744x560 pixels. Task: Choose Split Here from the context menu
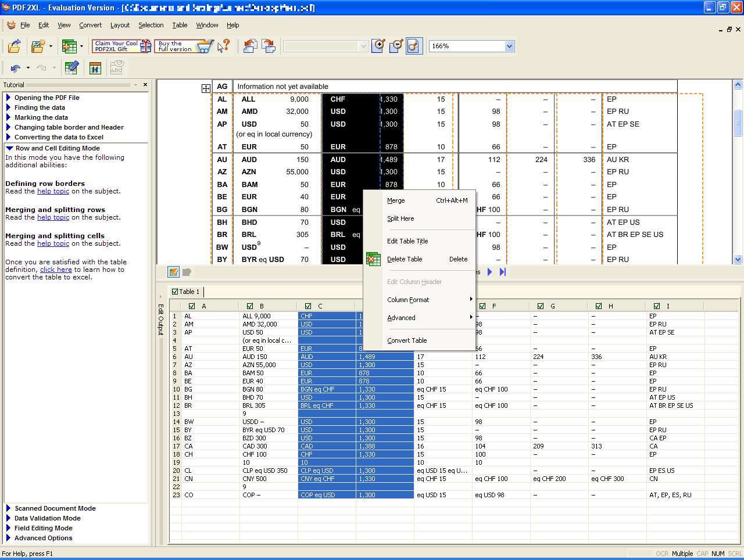click(419, 218)
